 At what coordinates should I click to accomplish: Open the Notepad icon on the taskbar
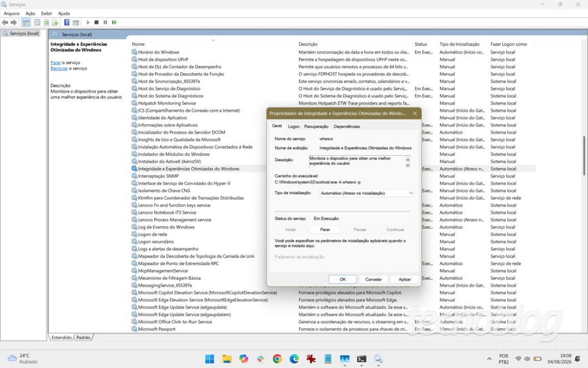[328, 359]
